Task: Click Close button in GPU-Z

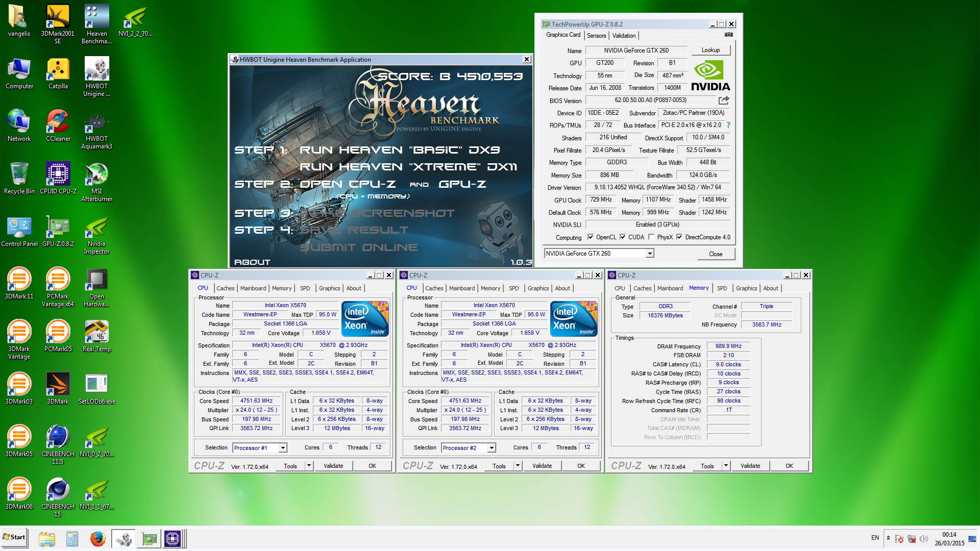Action: [715, 254]
